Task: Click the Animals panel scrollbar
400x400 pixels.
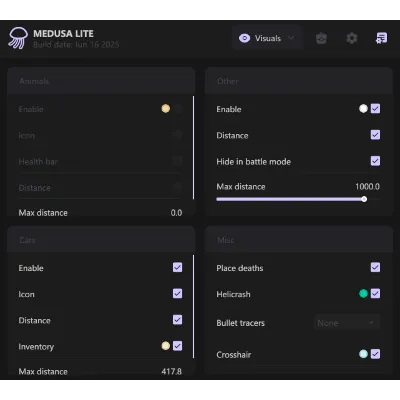Action: [193, 148]
